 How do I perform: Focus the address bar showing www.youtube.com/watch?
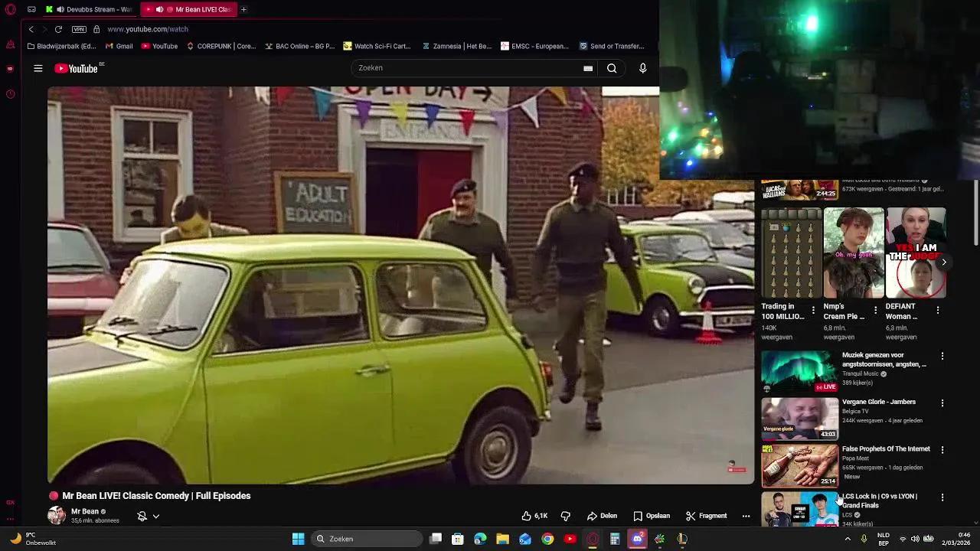coord(148,29)
